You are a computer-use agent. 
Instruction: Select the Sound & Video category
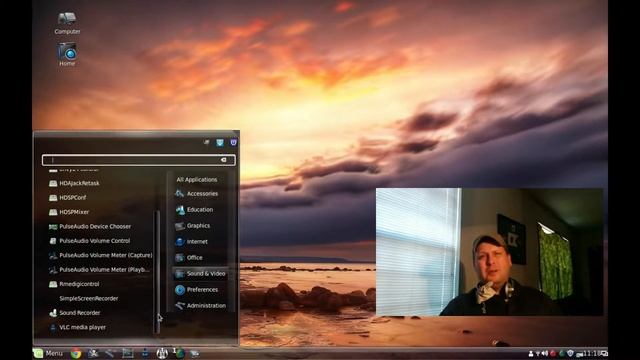[200, 273]
